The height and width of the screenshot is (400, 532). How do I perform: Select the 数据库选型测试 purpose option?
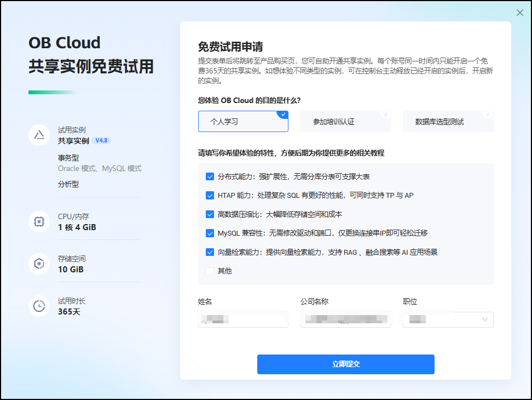coord(448,122)
